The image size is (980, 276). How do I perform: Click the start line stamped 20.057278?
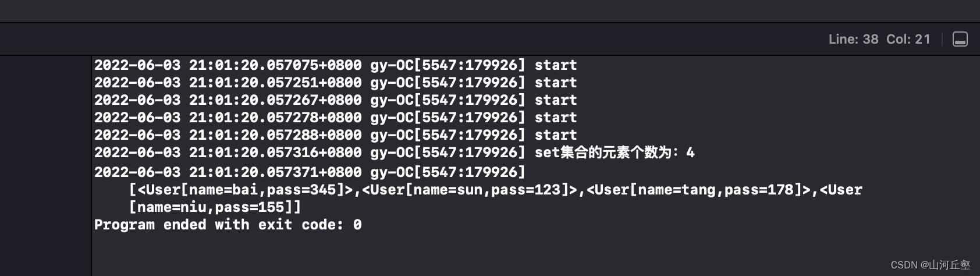click(x=335, y=118)
